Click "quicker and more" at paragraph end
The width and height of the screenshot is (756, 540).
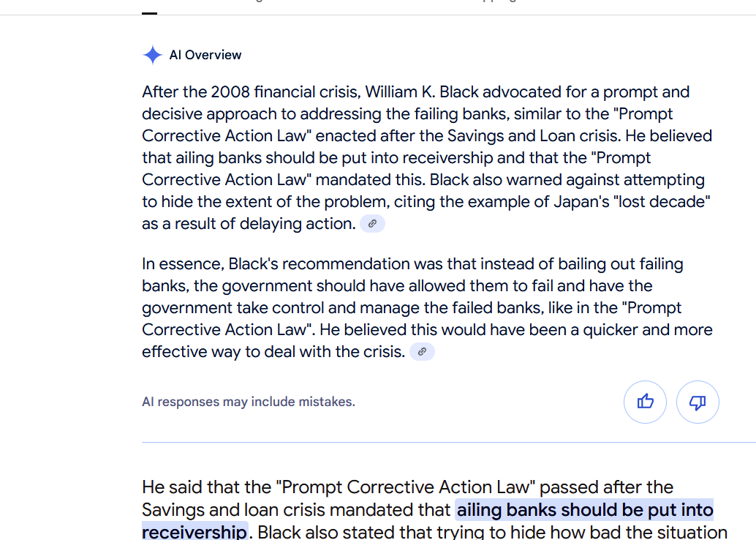648,329
